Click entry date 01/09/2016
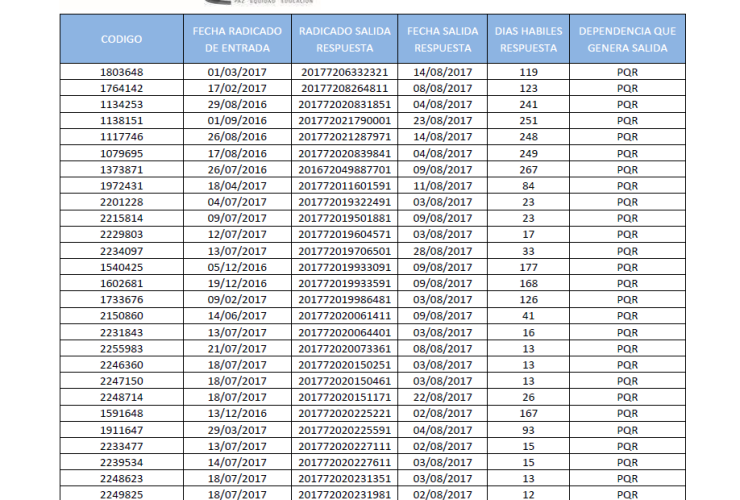The width and height of the screenshot is (740, 500). [x=237, y=120]
